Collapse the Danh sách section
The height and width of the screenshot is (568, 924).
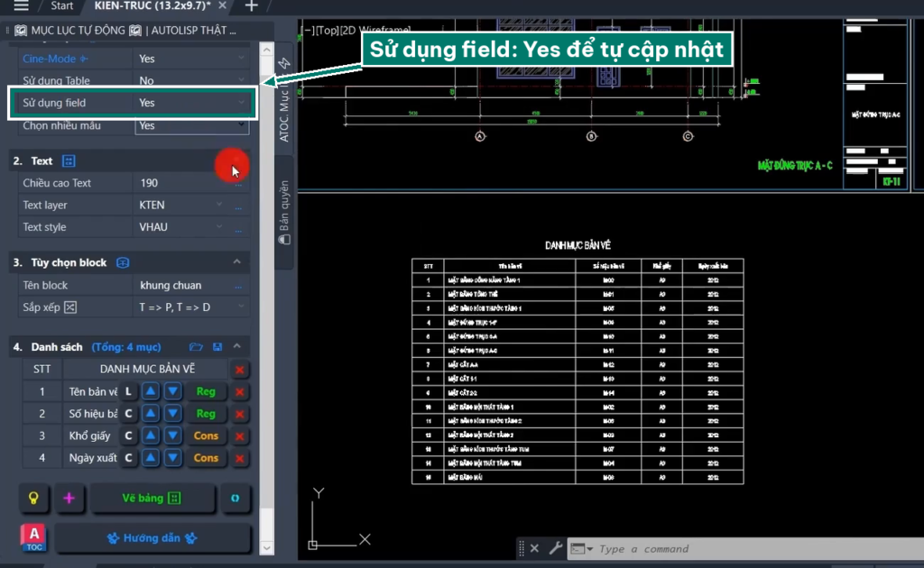[x=237, y=347]
